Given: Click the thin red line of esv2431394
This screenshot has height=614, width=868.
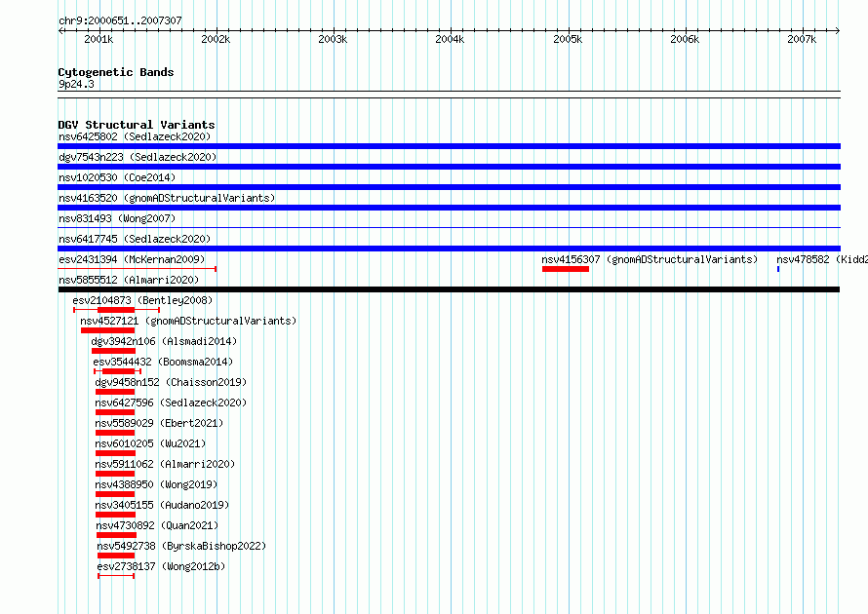Looking at the screenshot, I should click(137, 269).
